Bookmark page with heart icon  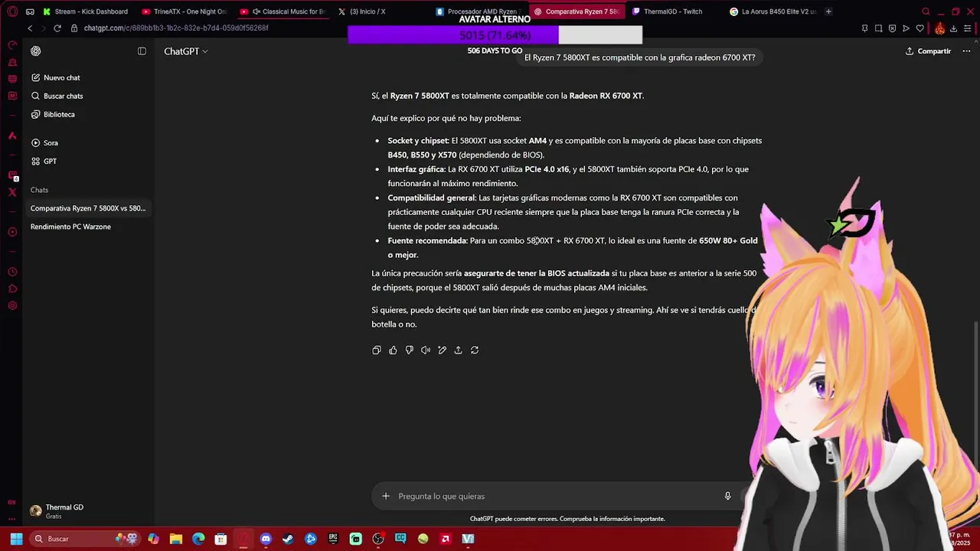[x=920, y=28]
